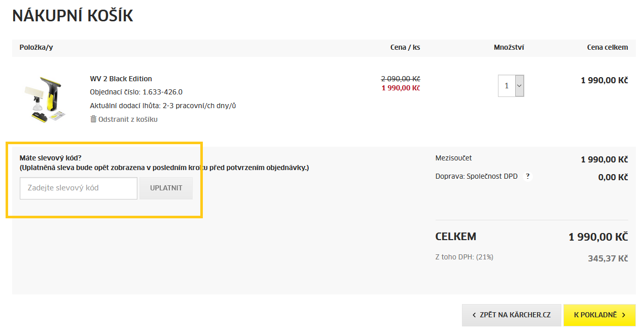The image size is (644, 331).
Task: Open the WV 2 window vac thumbnail
Action: click(44, 98)
